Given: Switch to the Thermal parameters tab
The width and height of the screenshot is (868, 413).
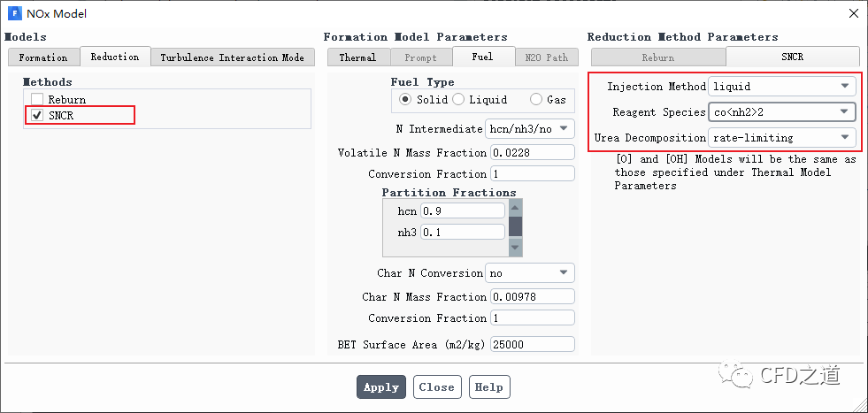Looking at the screenshot, I should pos(357,57).
